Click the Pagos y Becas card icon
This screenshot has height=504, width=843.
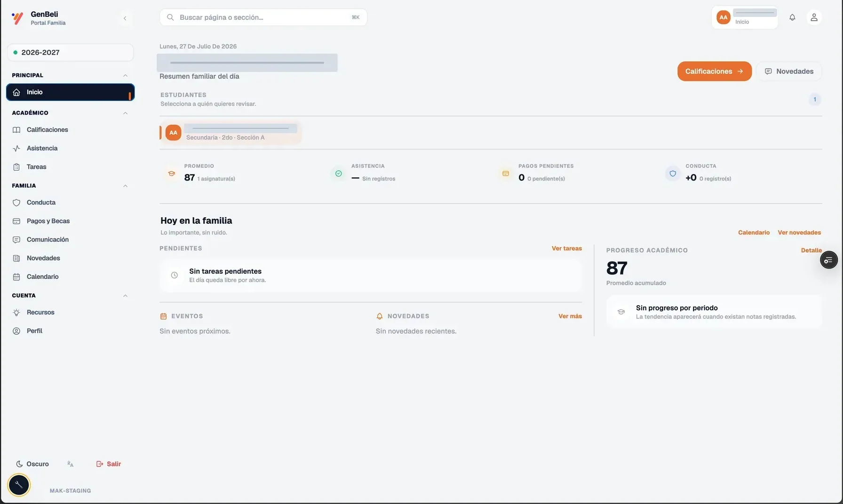(16, 221)
